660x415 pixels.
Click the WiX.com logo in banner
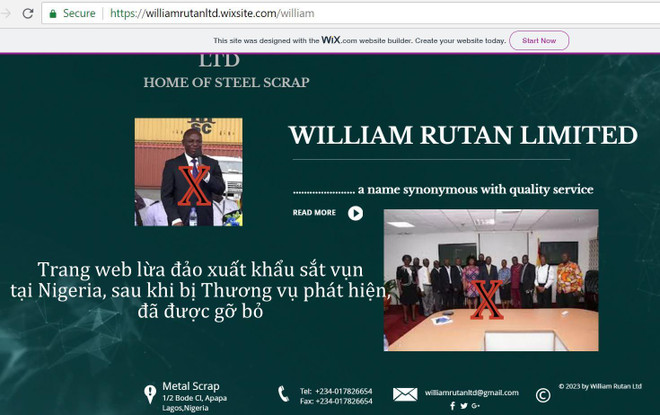pos(333,40)
